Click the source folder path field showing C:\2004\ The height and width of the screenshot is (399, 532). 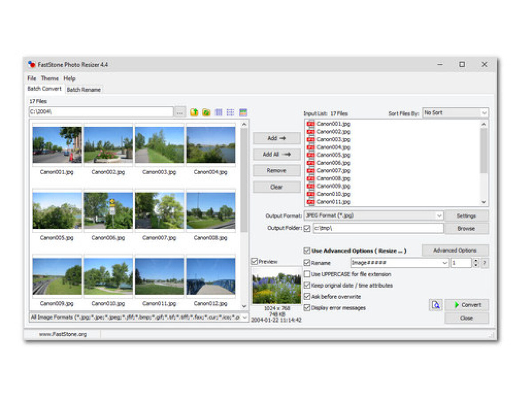[x=101, y=112]
